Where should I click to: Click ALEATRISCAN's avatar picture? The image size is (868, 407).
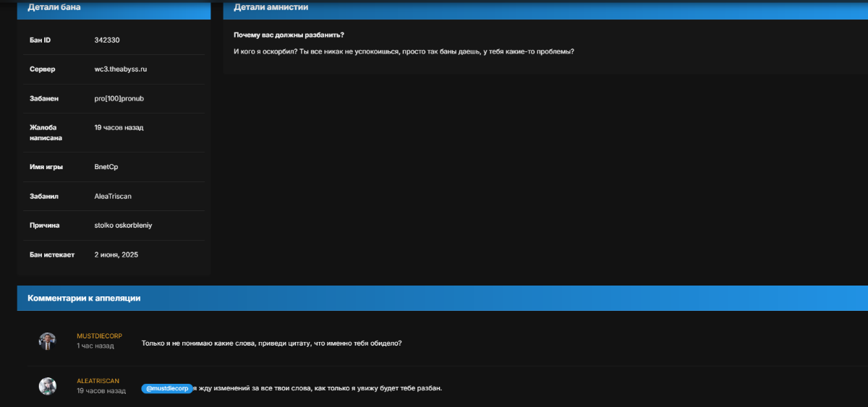47,386
